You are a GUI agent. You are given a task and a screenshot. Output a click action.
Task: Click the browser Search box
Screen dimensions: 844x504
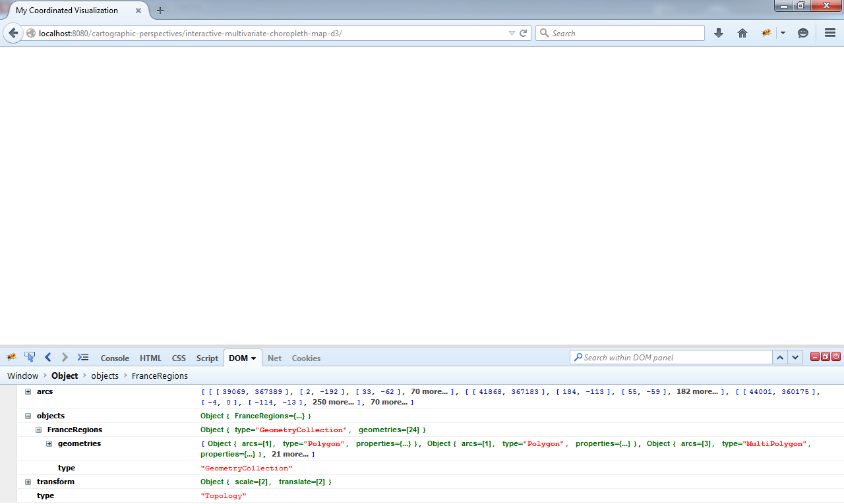pos(620,33)
